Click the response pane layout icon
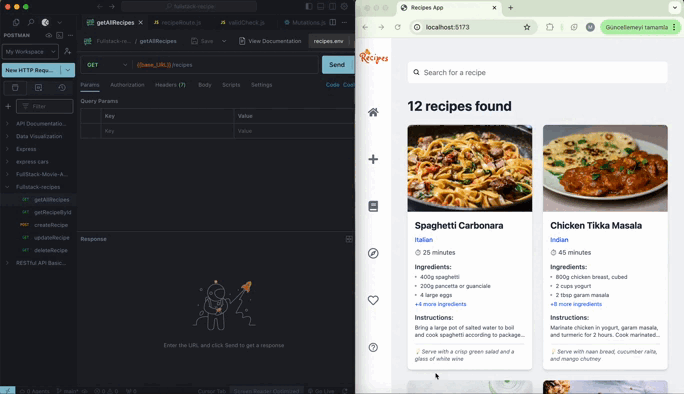The image size is (684, 394). (x=349, y=239)
